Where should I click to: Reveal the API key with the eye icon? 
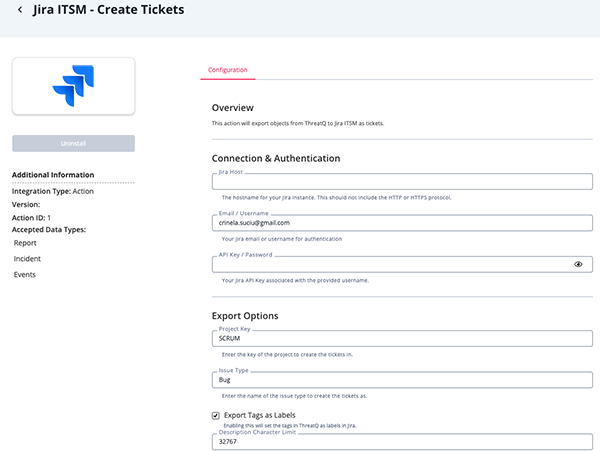tap(578, 264)
